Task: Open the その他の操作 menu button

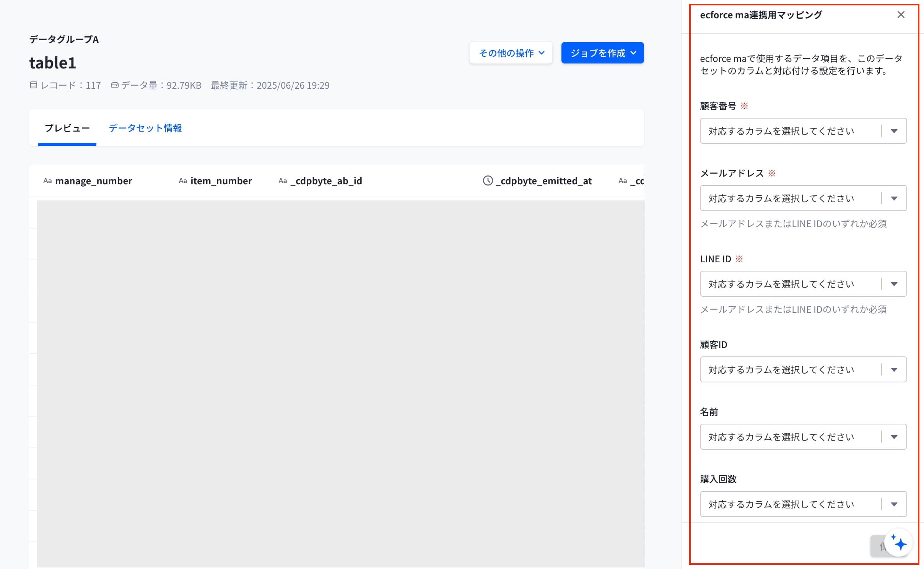Action: [511, 53]
